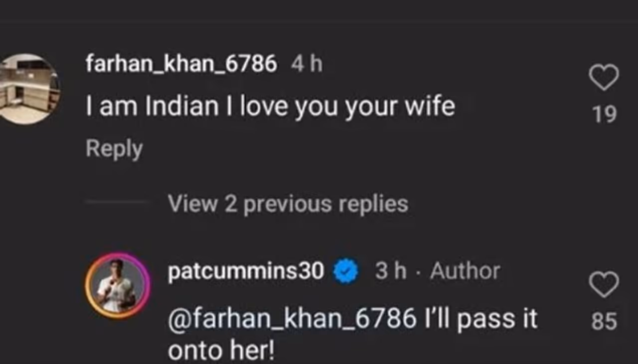The height and width of the screenshot is (364, 638).
Task: Reply to farhan_khan_6786's comment
Action: (114, 149)
